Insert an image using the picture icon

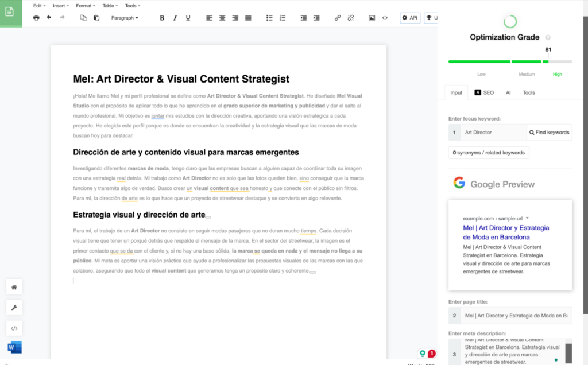coord(372,18)
